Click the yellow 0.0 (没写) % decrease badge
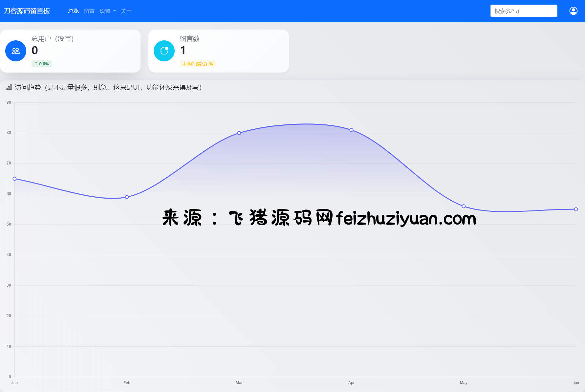The image size is (585, 392). coord(198,64)
